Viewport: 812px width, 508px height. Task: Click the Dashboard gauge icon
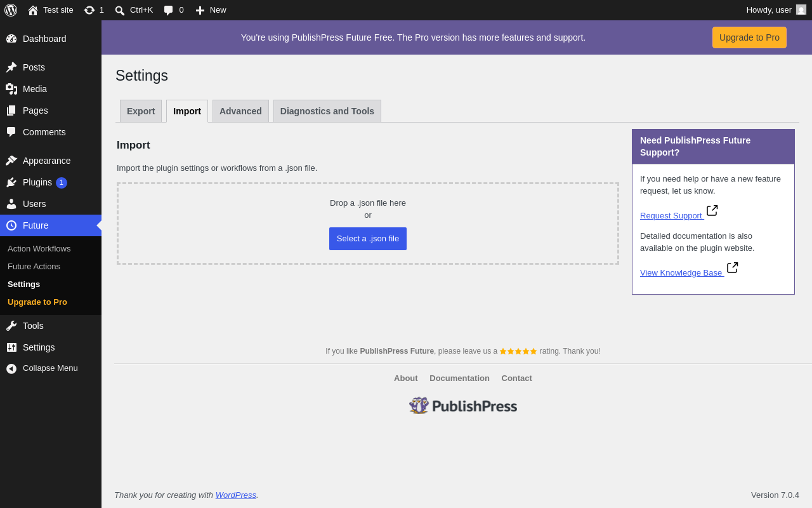click(11, 39)
